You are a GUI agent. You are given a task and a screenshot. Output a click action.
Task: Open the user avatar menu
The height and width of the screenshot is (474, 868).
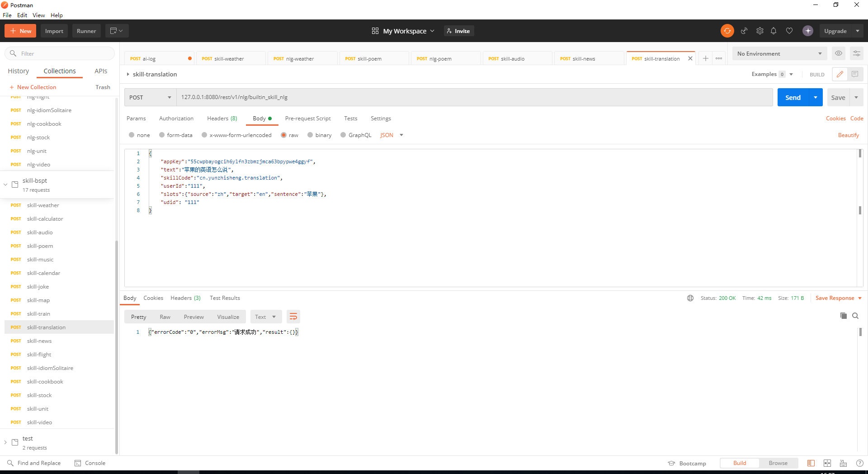coord(808,31)
